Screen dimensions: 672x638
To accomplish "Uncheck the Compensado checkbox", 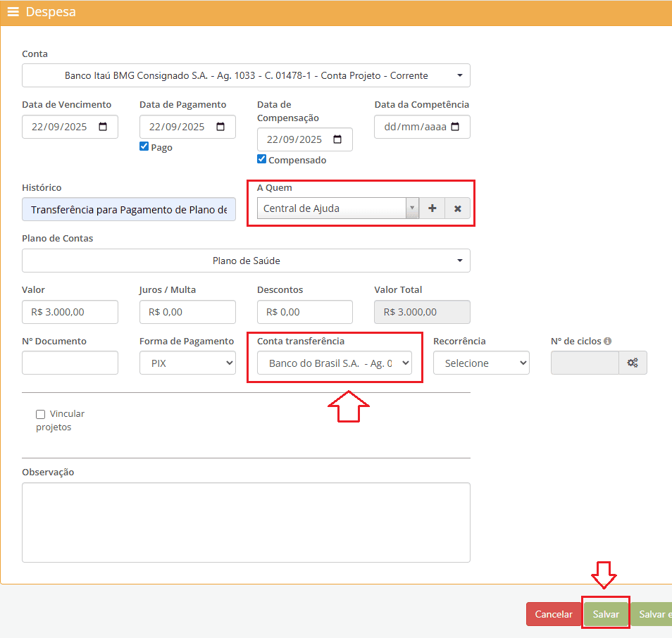I will coord(262,159).
